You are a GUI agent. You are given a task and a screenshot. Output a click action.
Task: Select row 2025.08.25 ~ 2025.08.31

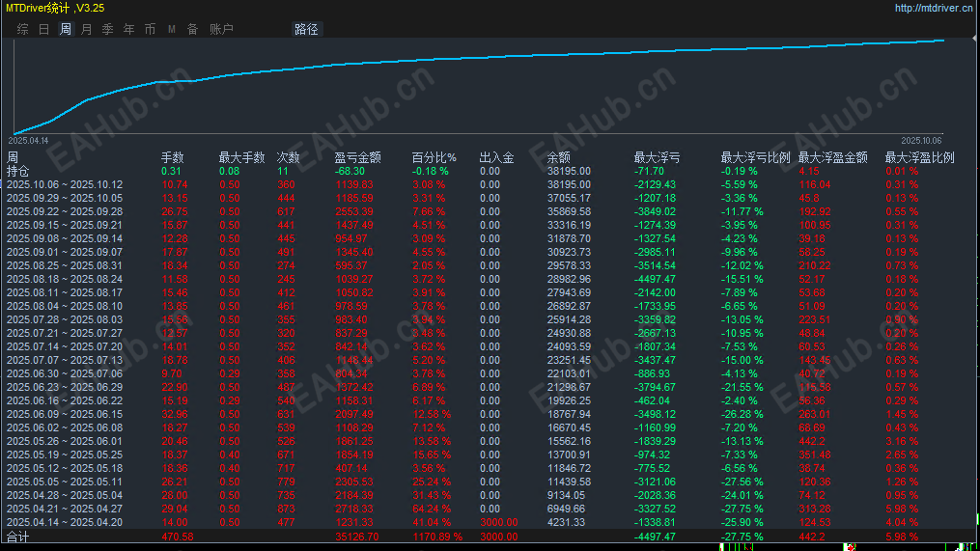coord(65,265)
